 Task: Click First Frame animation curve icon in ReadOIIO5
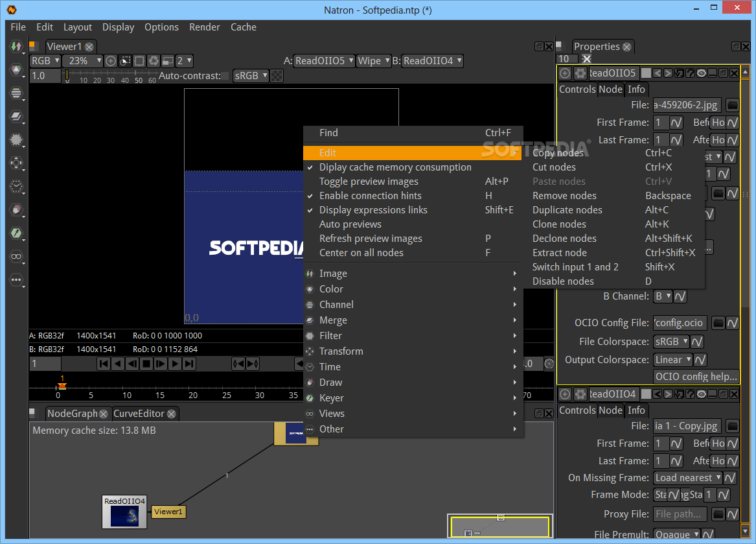[676, 123]
